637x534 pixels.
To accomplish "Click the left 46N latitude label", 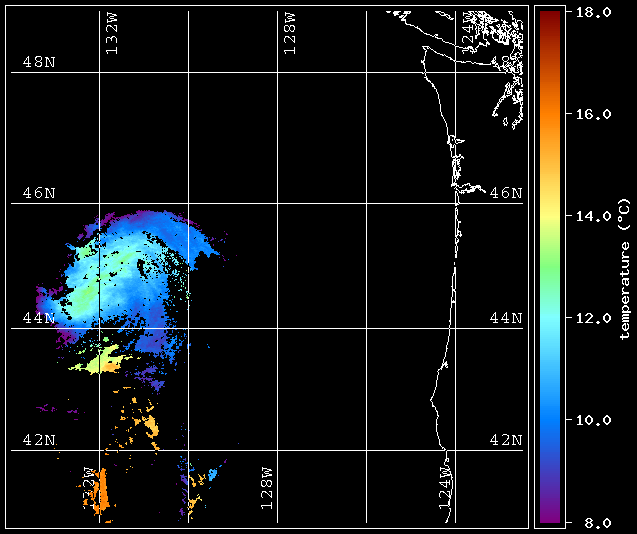I will [39, 192].
